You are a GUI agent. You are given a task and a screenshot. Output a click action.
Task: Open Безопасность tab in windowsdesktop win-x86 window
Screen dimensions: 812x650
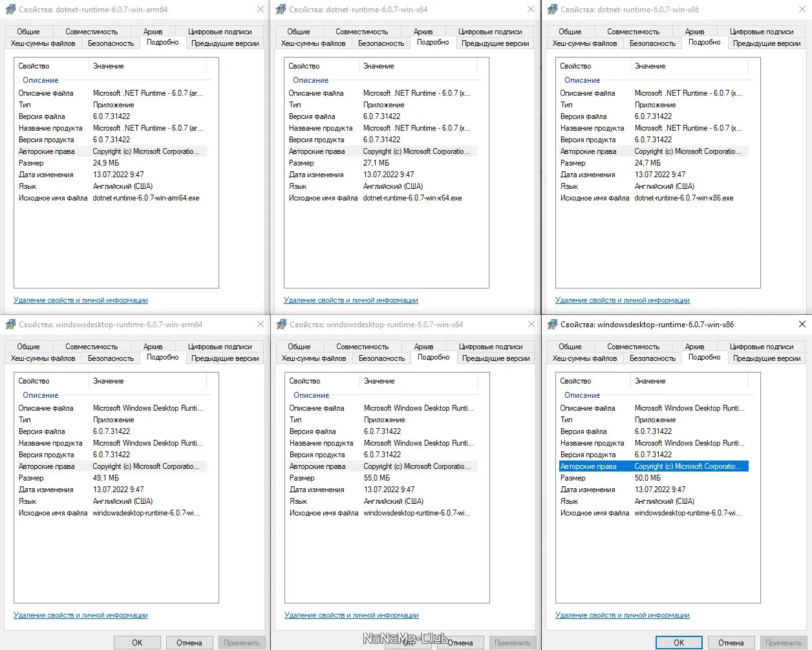coord(652,358)
